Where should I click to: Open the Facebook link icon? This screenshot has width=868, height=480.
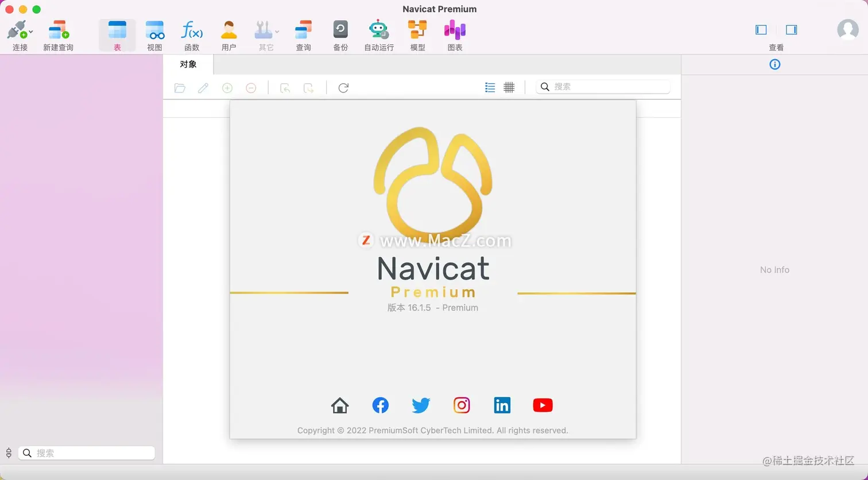(381, 405)
